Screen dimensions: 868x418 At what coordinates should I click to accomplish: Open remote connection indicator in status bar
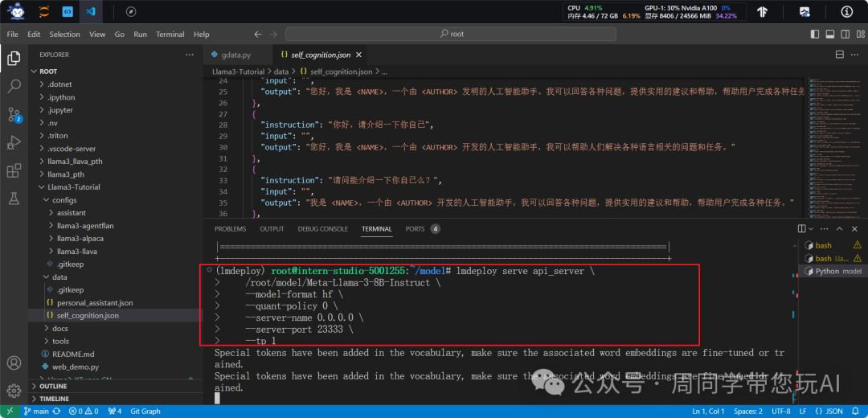pyautogui.click(x=10, y=412)
